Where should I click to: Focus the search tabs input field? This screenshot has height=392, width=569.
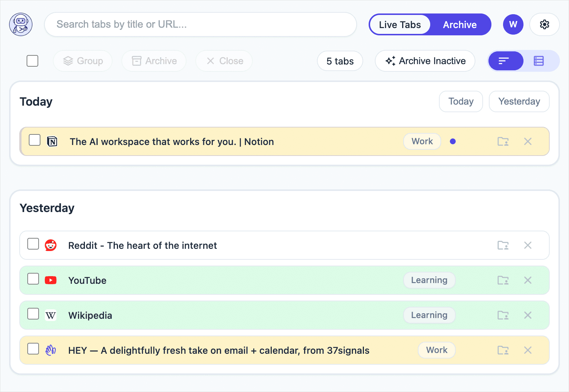coord(200,24)
